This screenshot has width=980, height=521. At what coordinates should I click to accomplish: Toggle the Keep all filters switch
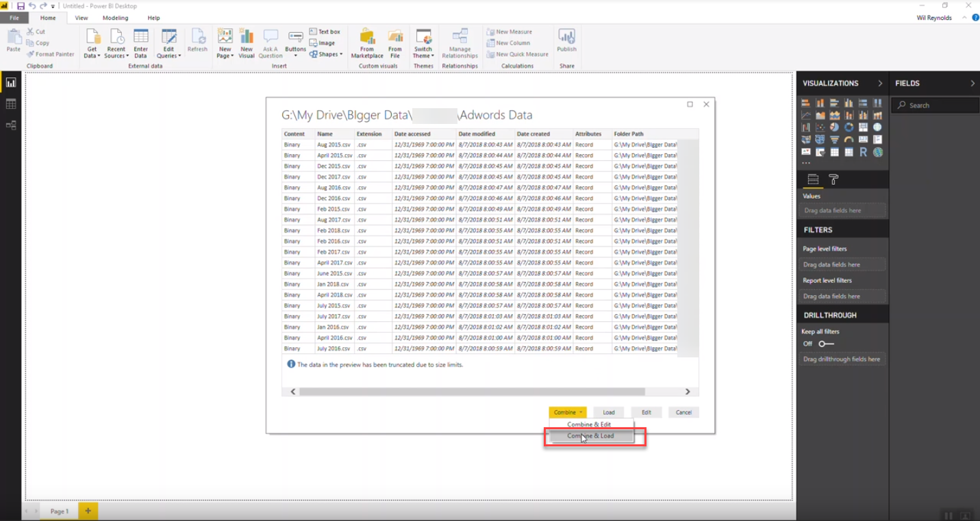[827, 344]
